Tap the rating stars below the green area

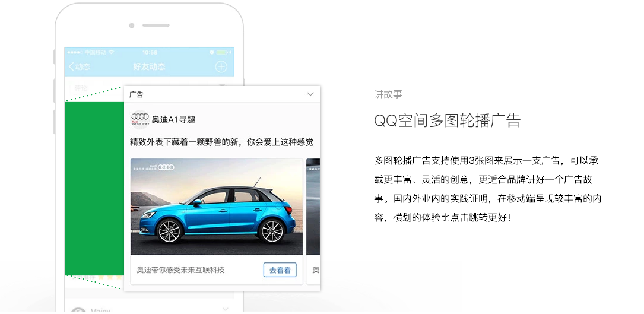[x=108, y=277]
